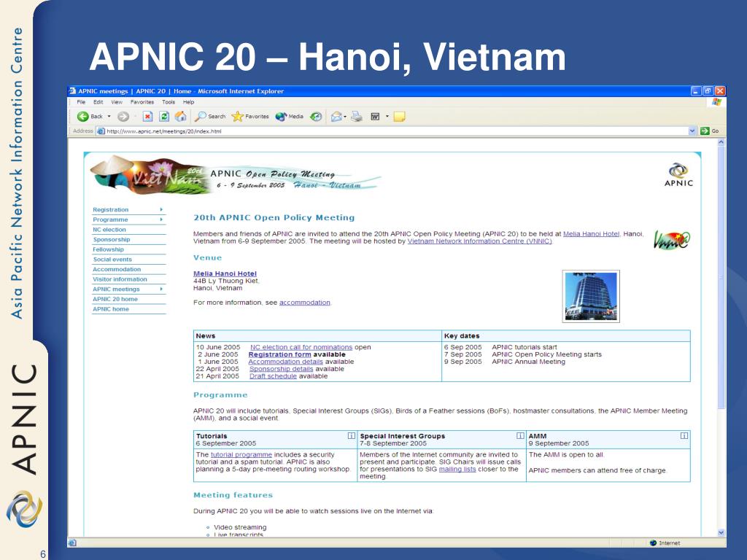The height and width of the screenshot is (560, 747).
Task: Click the vertical scrollbar down arrow
Action: tap(721, 533)
